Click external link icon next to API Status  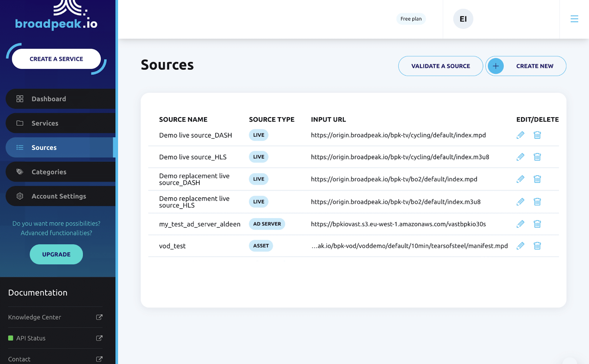[99, 338]
